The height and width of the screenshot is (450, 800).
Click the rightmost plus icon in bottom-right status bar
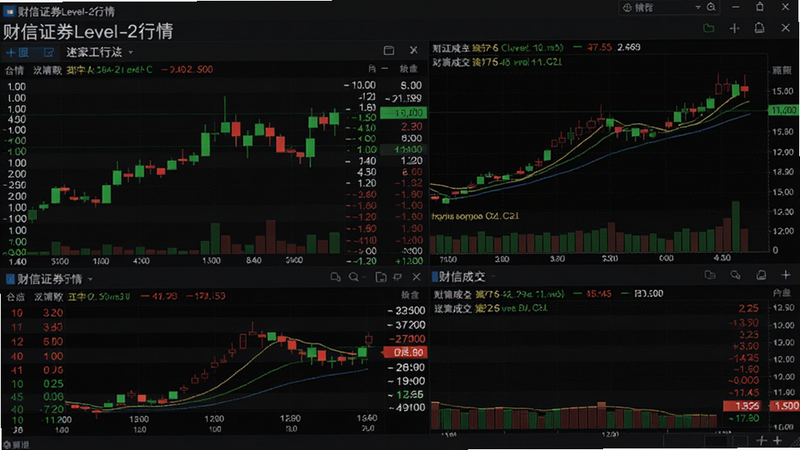tap(778, 440)
